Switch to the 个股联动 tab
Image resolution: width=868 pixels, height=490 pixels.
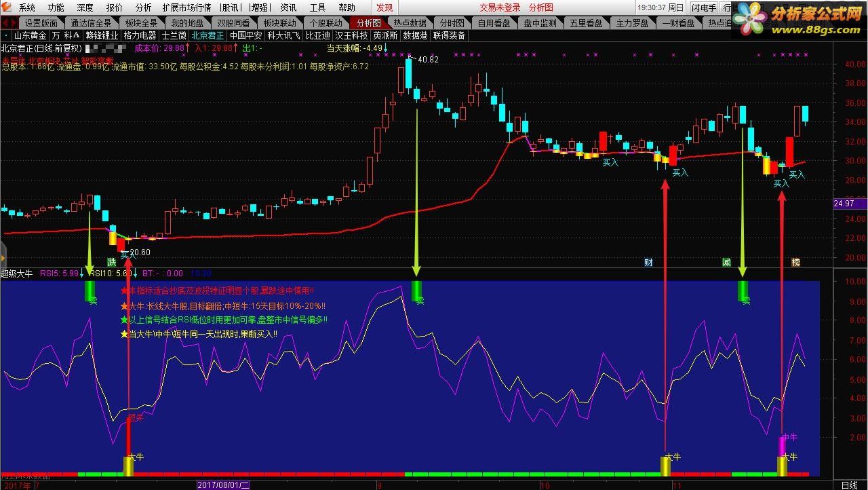pyautogui.click(x=326, y=23)
